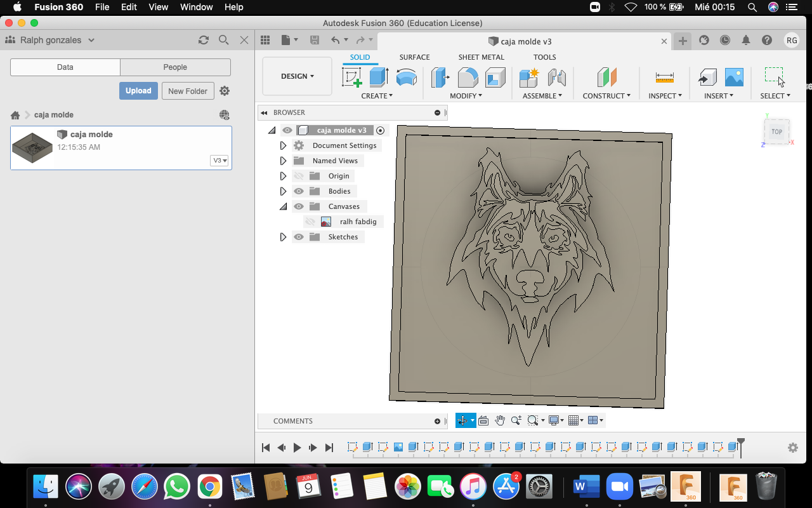
Task: Select the Pan hand tool
Action: click(x=500, y=420)
